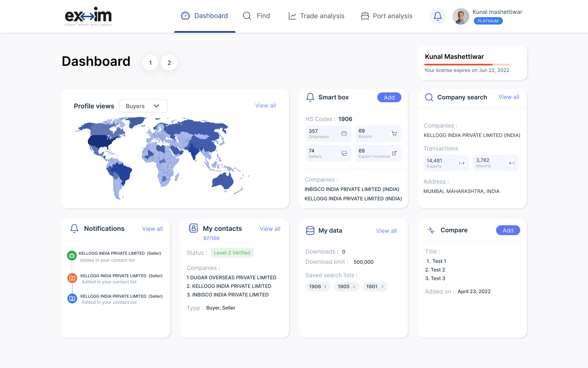Click the Dashboard gauge icon
588x368 pixels.
(185, 16)
